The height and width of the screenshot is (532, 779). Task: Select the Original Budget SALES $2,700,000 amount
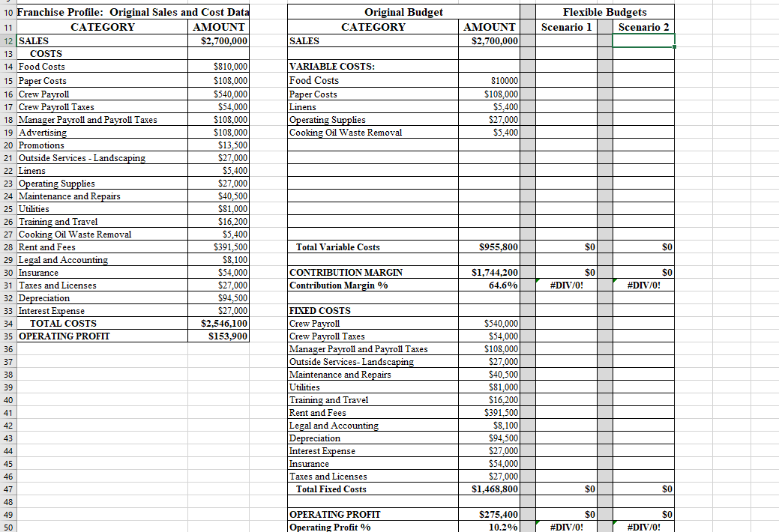pos(489,40)
